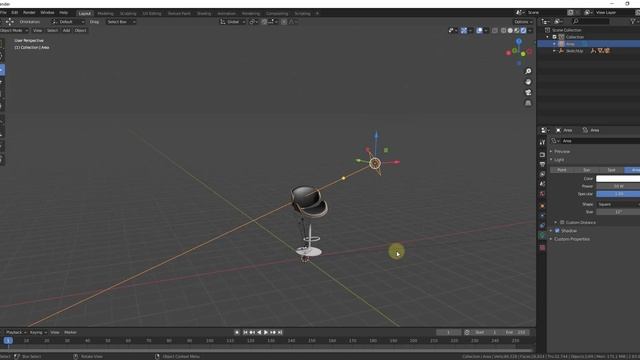Open the Square light shape dropdown
The width and height of the screenshot is (640, 360).
click(x=618, y=204)
